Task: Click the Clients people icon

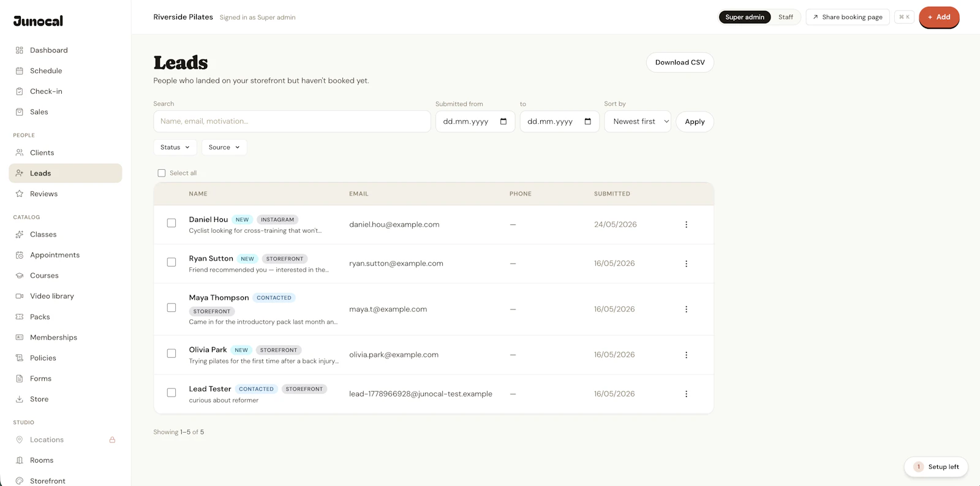Action: click(x=20, y=153)
